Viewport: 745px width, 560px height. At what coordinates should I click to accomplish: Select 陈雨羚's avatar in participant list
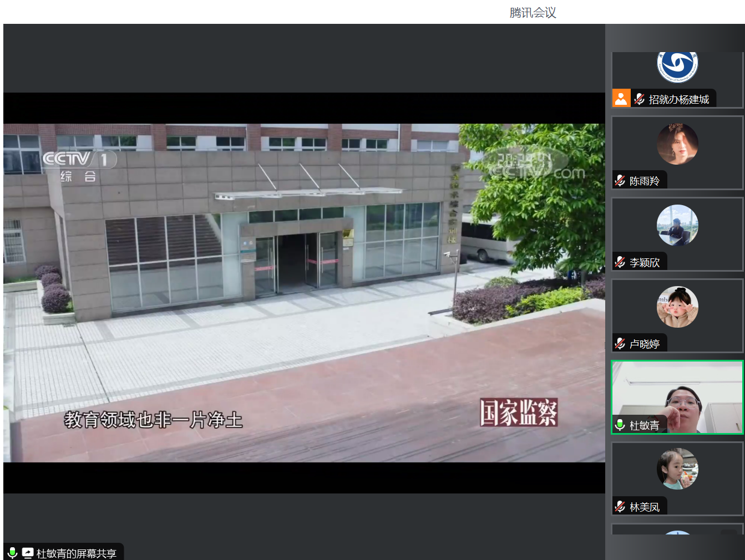tap(677, 144)
